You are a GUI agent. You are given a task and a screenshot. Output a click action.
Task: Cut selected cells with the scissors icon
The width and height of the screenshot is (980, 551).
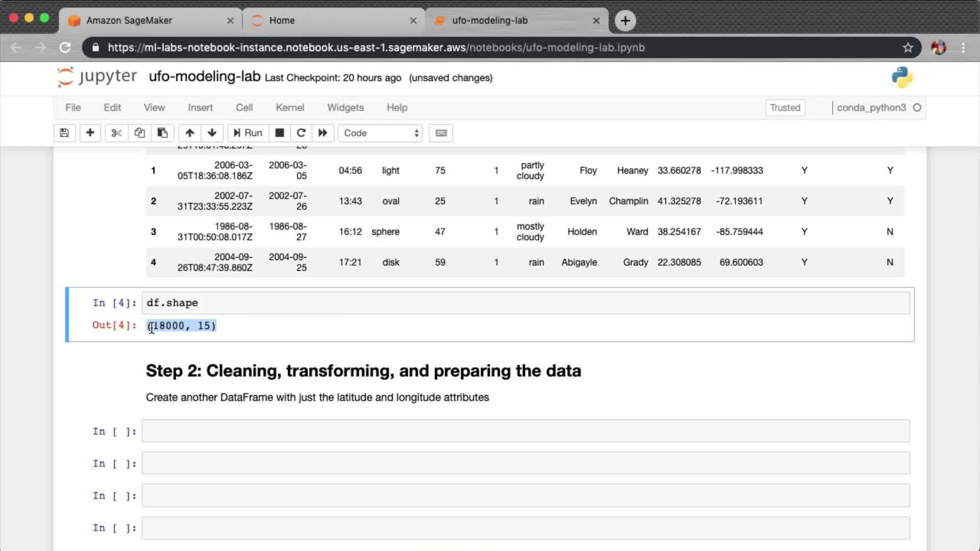tap(116, 133)
